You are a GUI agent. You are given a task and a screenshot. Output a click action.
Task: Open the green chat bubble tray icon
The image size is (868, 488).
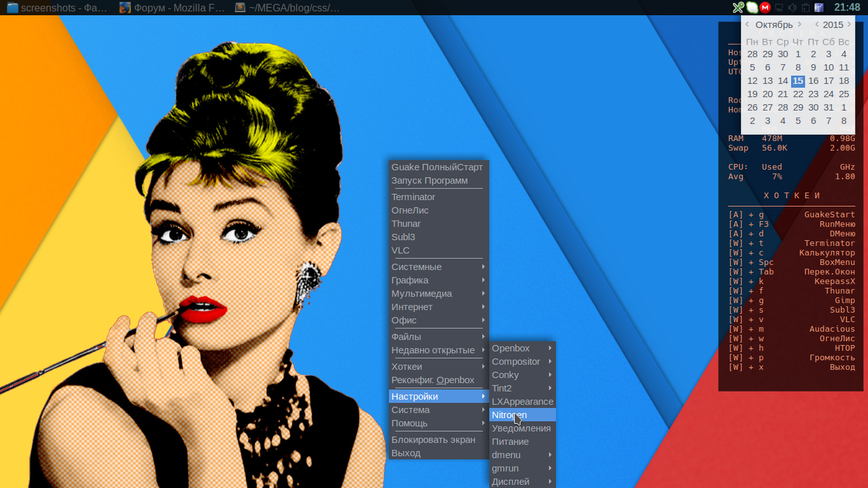click(752, 8)
